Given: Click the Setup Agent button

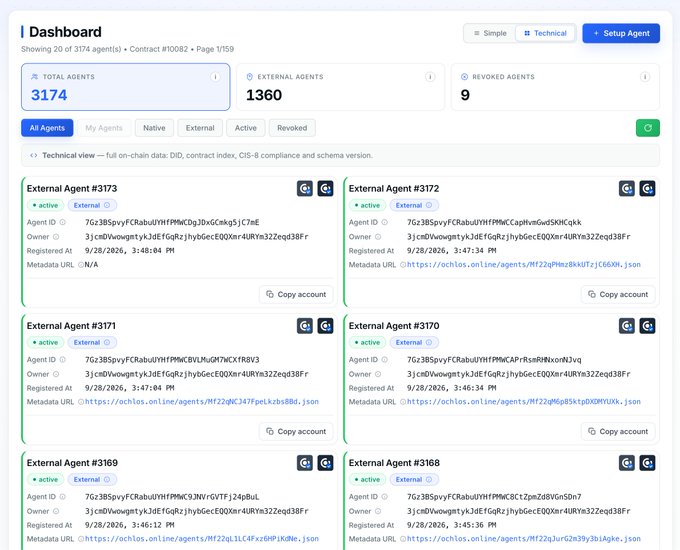Looking at the screenshot, I should coord(621,33).
